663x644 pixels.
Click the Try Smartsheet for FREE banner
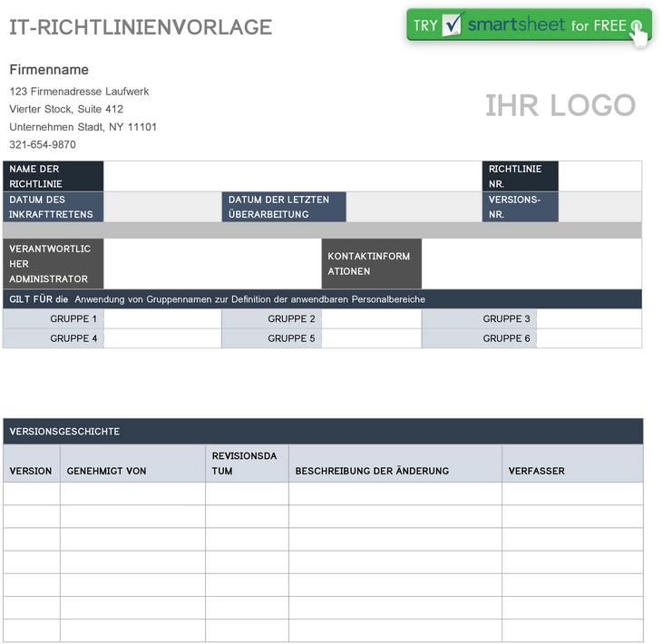tap(529, 25)
